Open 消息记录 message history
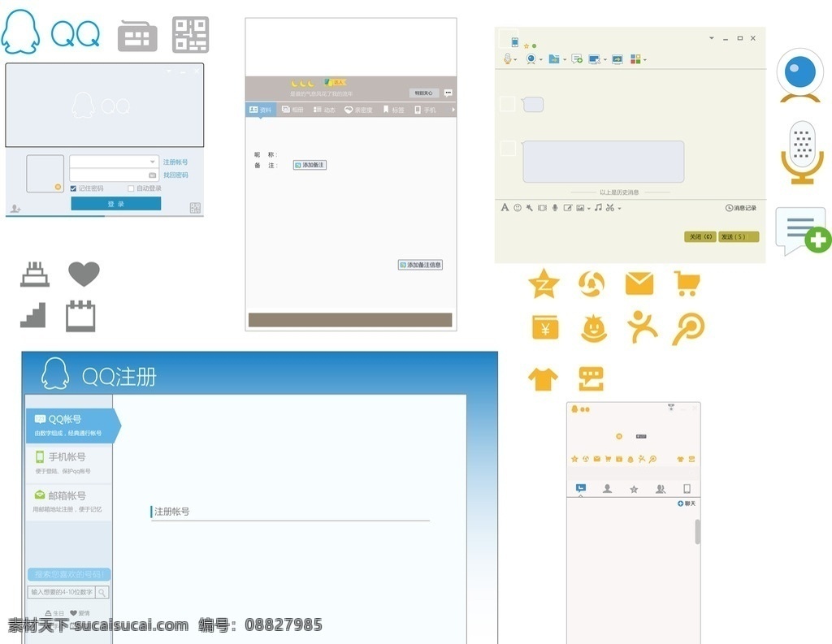 click(x=741, y=208)
